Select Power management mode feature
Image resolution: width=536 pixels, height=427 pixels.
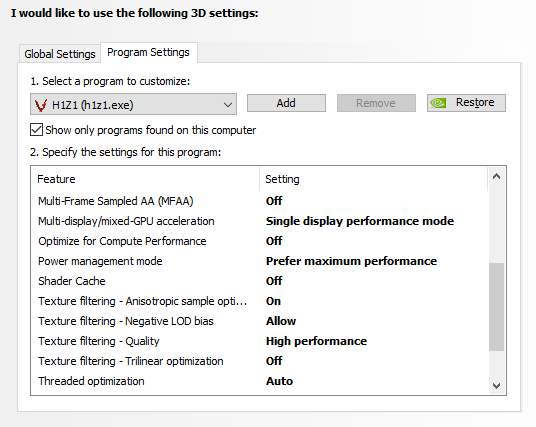coord(100,261)
